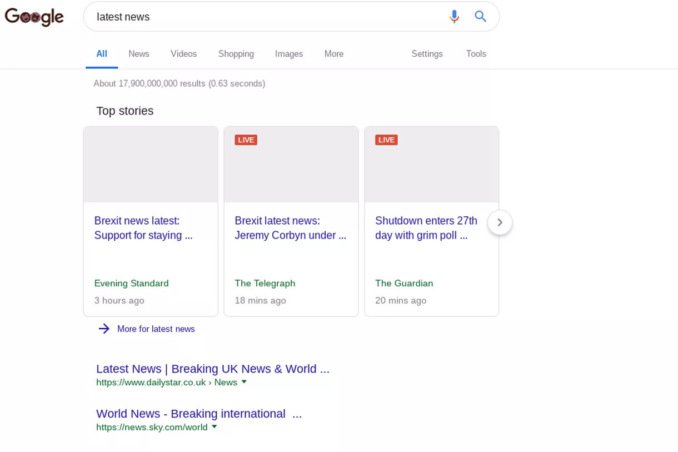Image resolution: width=678 pixels, height=452 pixels.
Task: Click the Evening Standard story thumbnail
Action: [x=150, y=165]
